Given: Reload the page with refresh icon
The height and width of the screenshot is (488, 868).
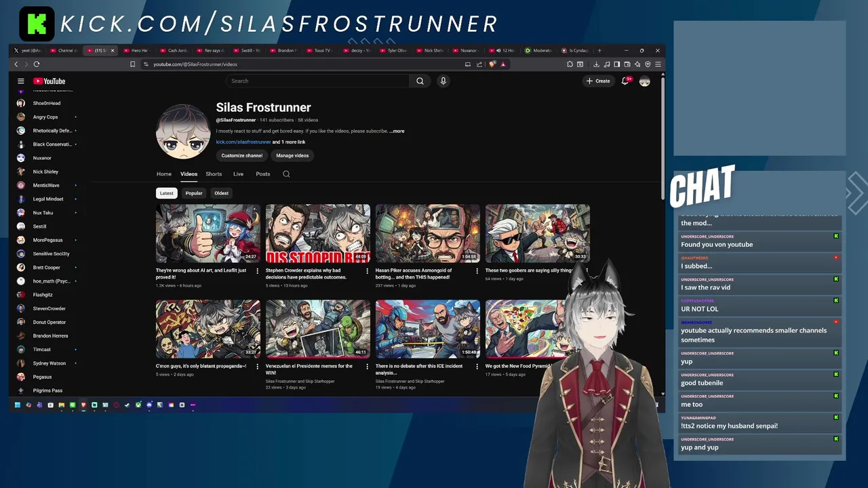Looking at the screenshot, I should (36, 64).
